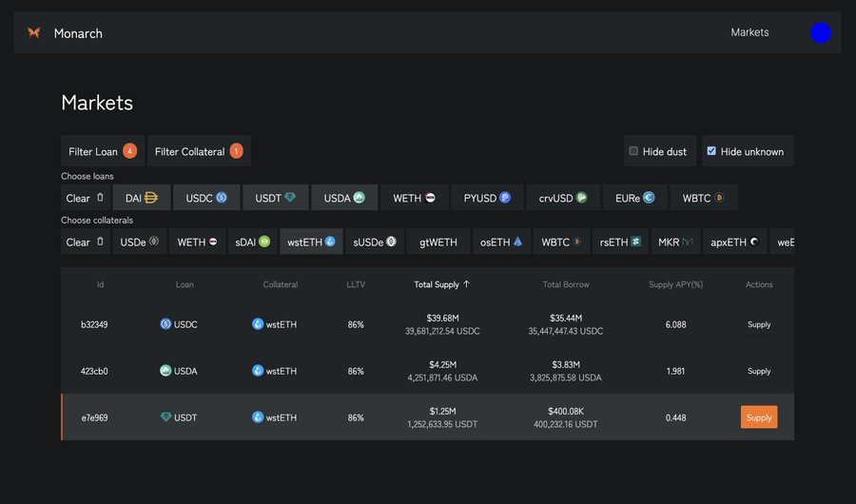
Task: Click the 0.448 supply APY value
Action: pos(675,417)
